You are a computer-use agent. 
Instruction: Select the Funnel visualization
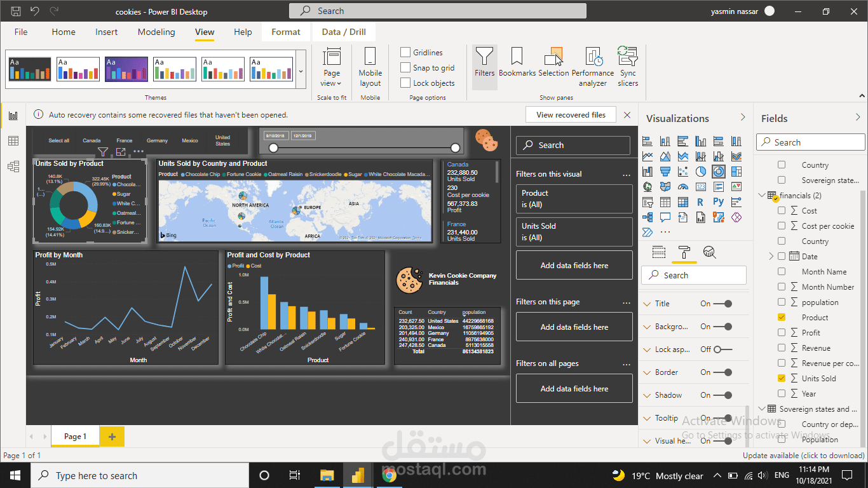point(665,172)
